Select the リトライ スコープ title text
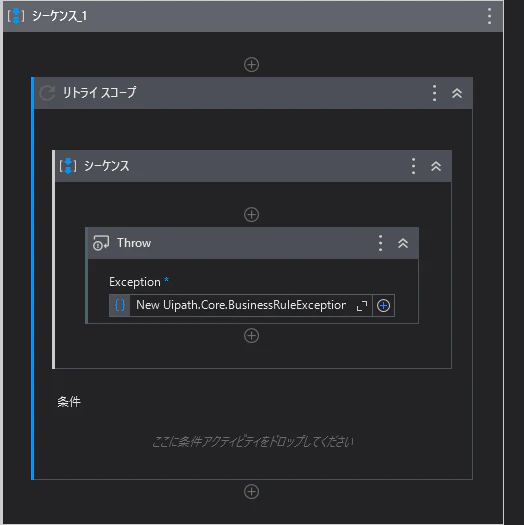524x525 pixels. tap(99, 93)
